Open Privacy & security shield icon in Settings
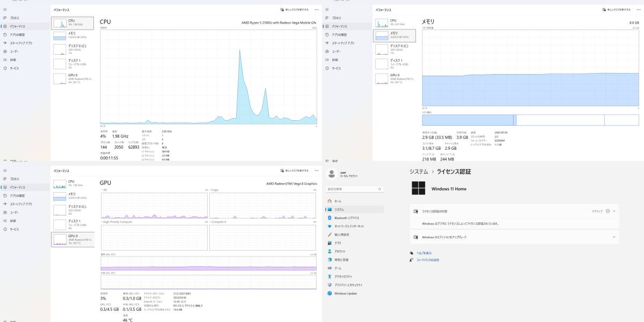 [330, 285]
